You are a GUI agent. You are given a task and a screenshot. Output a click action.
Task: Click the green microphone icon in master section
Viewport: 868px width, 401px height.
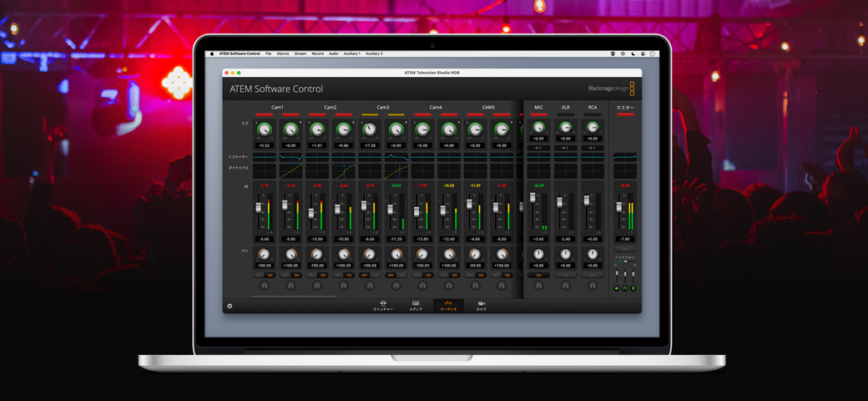[x=633, y=288]
